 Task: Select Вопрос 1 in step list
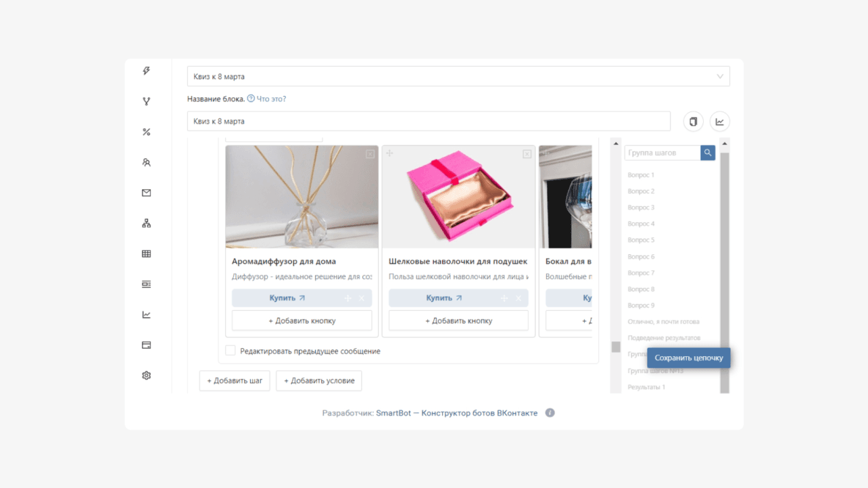point(641,175)
